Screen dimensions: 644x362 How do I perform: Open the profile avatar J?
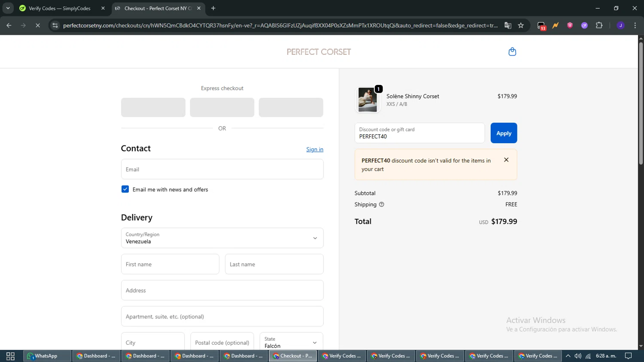[620, 25]
